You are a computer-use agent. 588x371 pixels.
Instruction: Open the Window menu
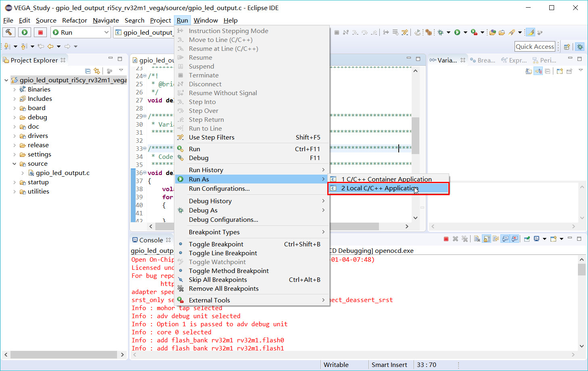[x=206, y=20]
